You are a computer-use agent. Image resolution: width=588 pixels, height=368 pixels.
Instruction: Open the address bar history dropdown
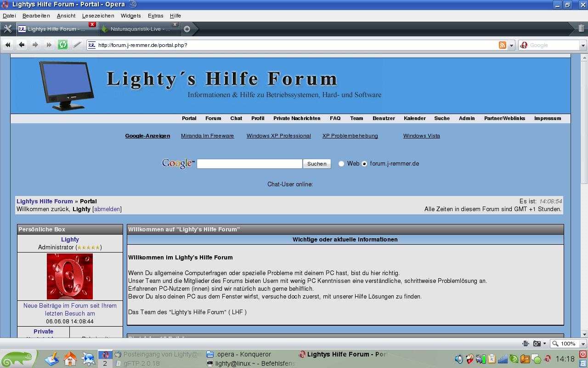(x=512, y=45)
